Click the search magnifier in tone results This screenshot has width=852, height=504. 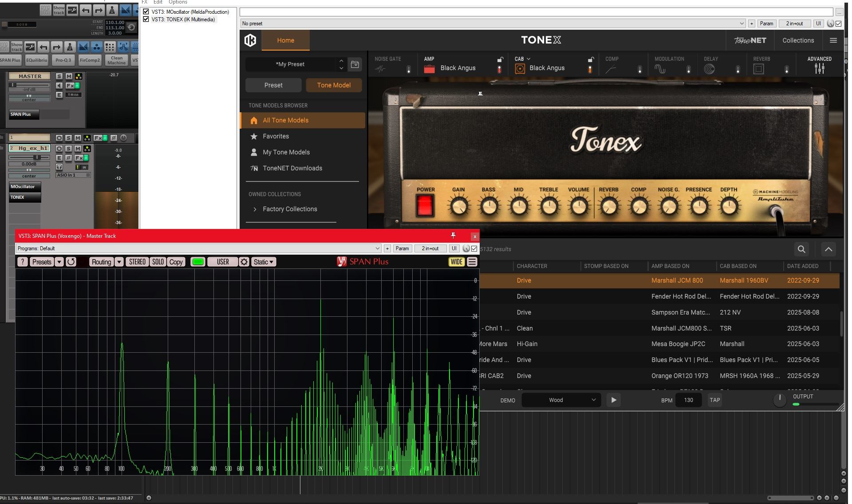coord(801,249)
